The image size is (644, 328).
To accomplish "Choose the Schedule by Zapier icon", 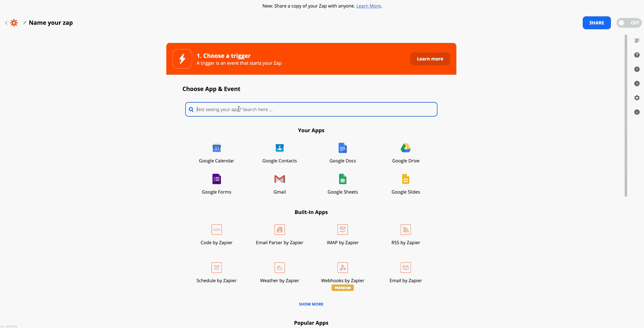I will tap(216, 268).
